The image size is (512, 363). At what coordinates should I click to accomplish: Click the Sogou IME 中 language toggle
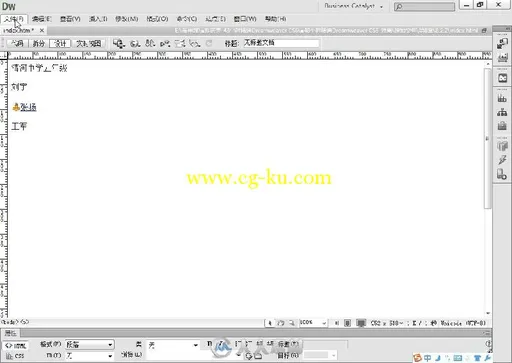[427, 358]
